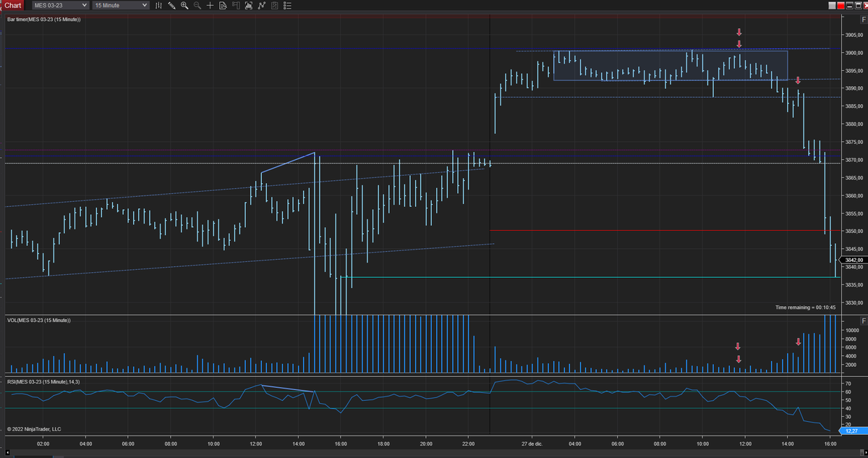Click the Bar timer indicator label
The height and width of the screenshot is (458, 868).
tap(43, 19)
